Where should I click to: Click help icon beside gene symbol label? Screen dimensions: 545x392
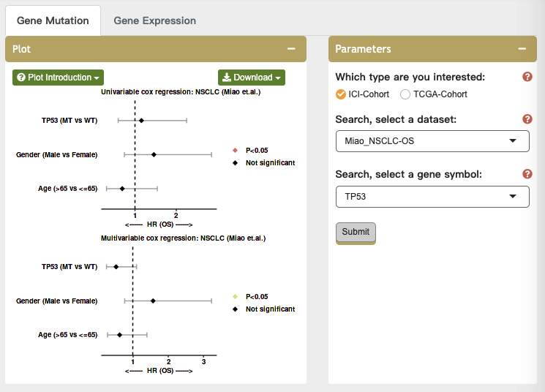click(527, 174)
